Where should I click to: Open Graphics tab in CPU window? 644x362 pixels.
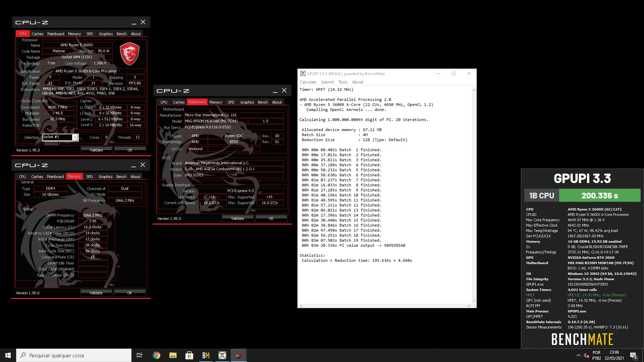(106, 34)
